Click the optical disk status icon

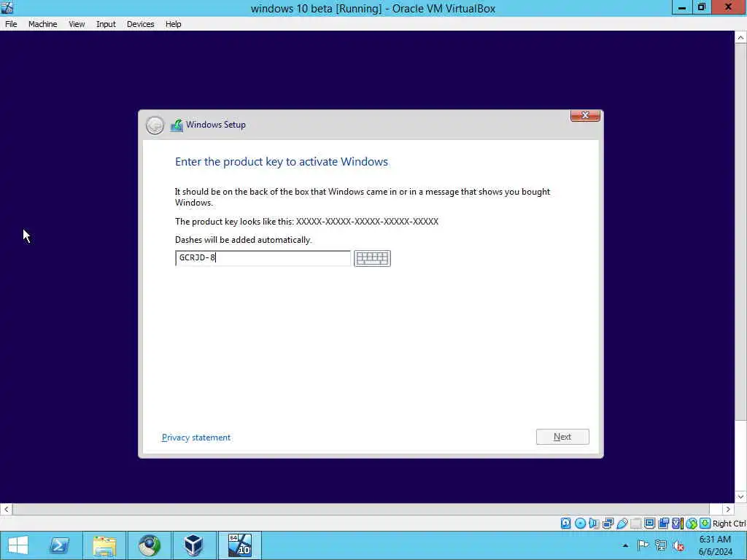[580, 524]
